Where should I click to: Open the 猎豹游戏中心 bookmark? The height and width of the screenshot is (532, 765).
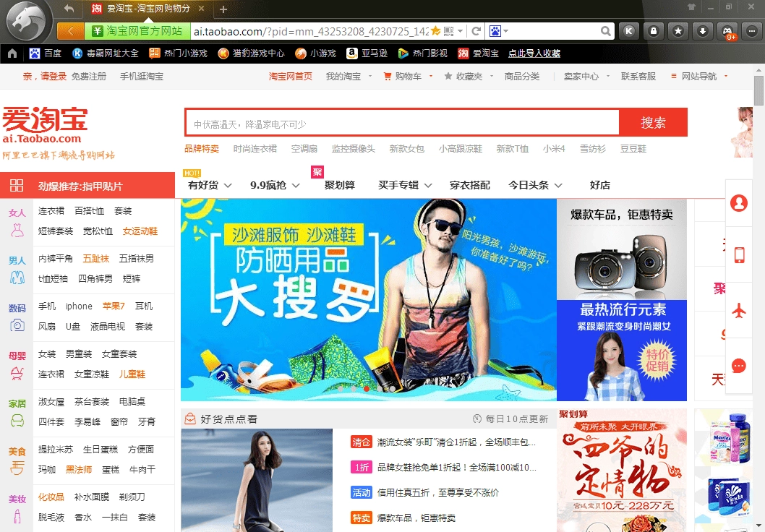click(251, 53)
